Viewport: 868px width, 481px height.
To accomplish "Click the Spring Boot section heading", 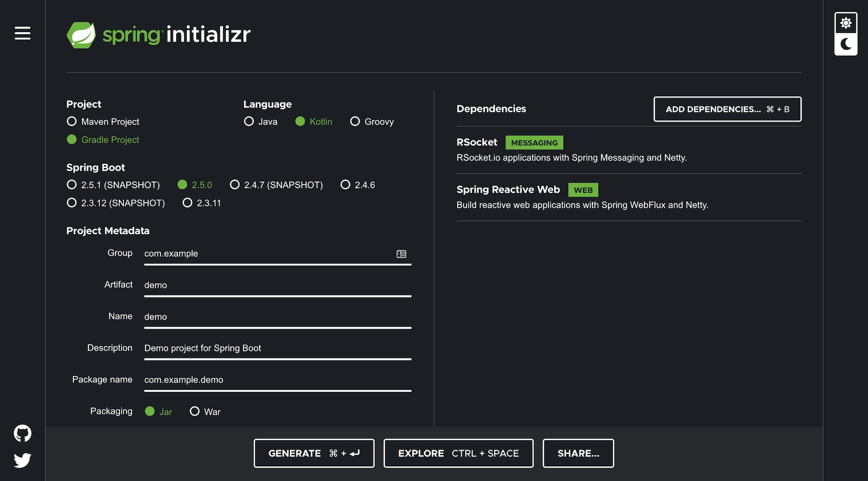I will click(95, 167).
